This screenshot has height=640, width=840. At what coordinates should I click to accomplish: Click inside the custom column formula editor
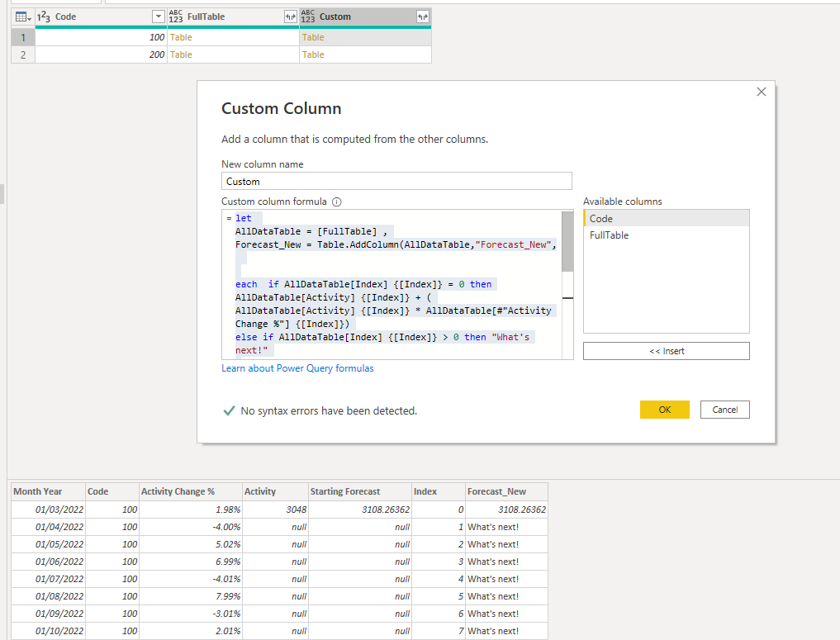[392, 284]
